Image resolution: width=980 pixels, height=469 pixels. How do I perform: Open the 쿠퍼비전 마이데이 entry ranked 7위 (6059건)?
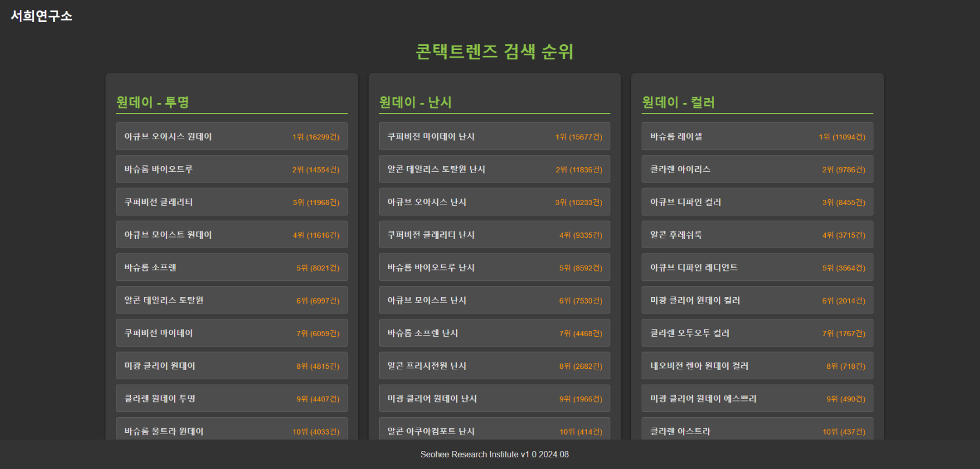pyautogui.click(x=232, y=333)
